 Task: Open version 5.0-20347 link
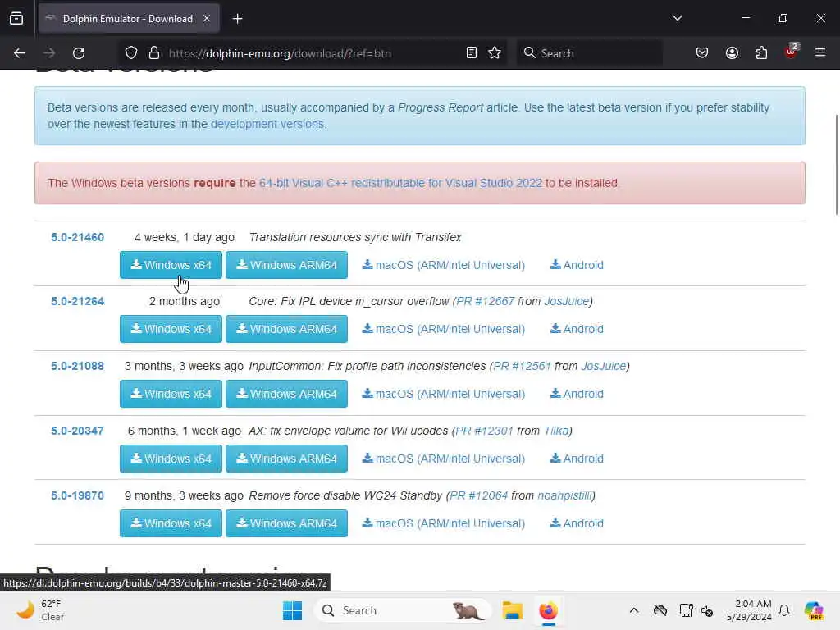point(78,431)
